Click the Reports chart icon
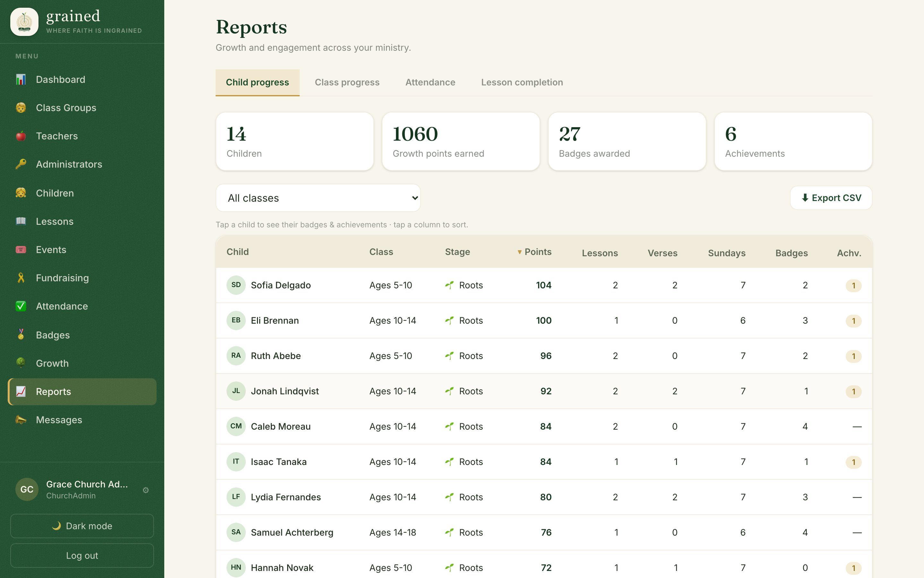This screenshot has height=578, width=924. pos(21,391)
